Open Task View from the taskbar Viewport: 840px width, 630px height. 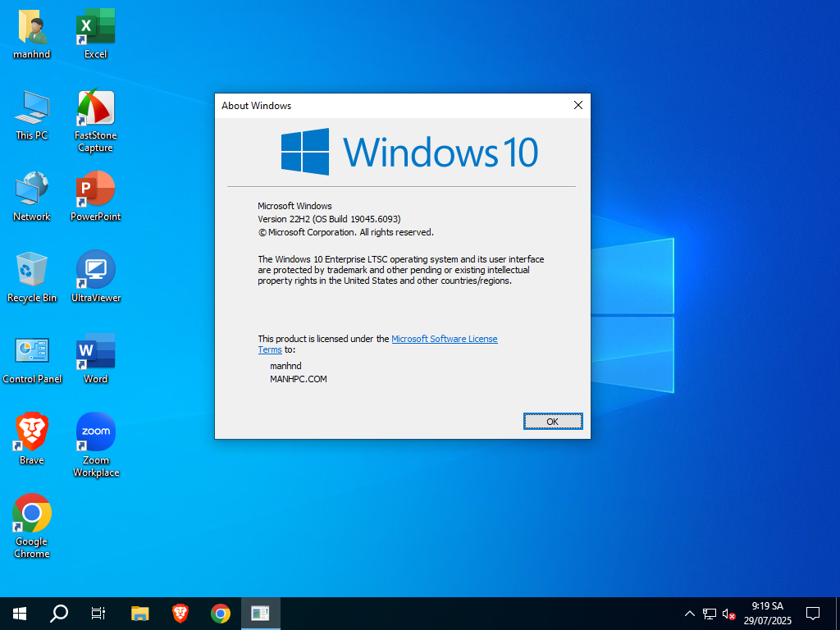click(98, 613)
